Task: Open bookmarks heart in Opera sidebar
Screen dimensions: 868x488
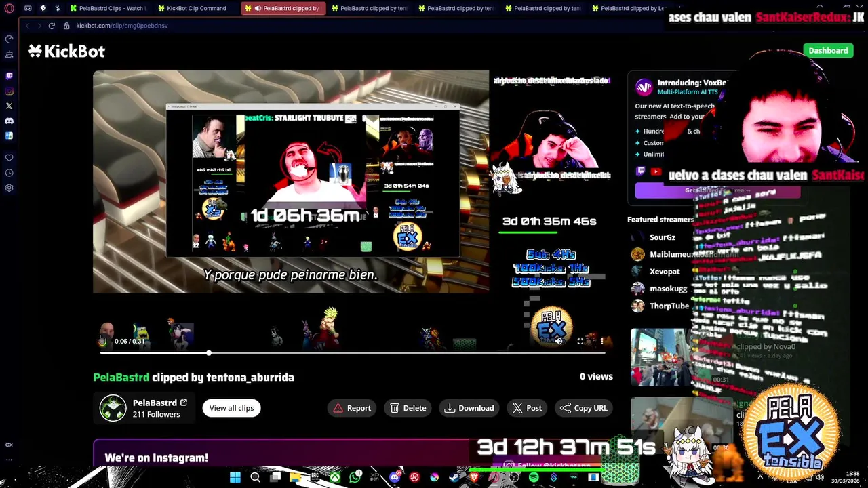Action: point(9,157)
